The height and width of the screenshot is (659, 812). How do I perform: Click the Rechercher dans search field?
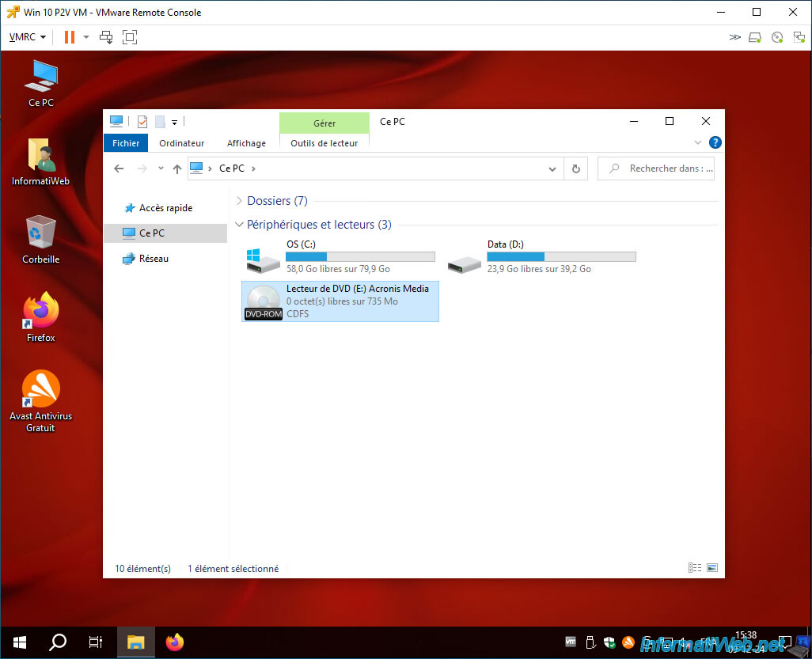pyautogui.click(x=656, y=169)
